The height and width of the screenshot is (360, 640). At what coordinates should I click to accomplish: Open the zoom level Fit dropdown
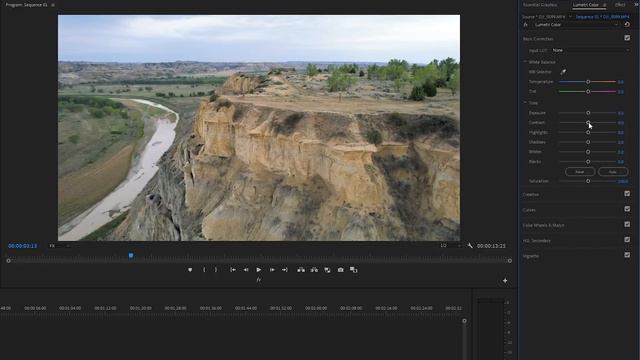[x=60, y=246]
